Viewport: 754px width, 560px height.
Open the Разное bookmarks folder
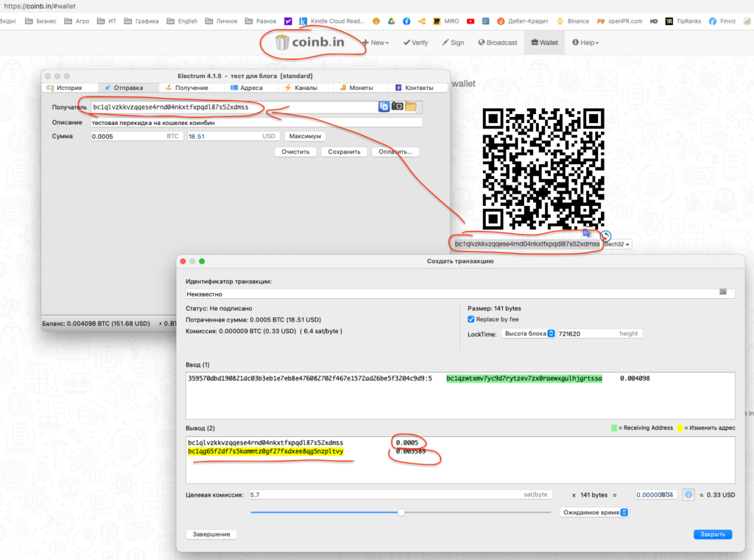[x=261, y=21]
